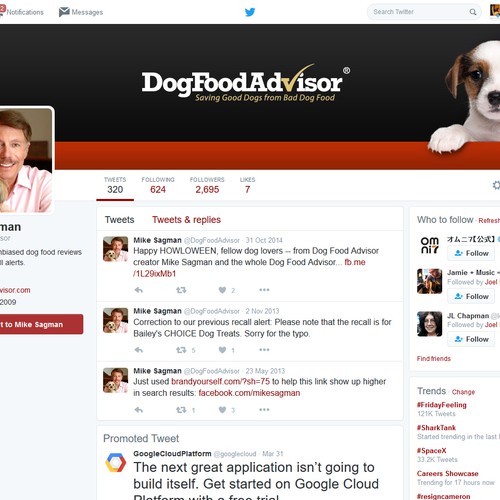Click avatar on the 31 Oct 2014 tweet
Image resolution: width=500 pixels, height=500 pixels.
coord(115,249)
